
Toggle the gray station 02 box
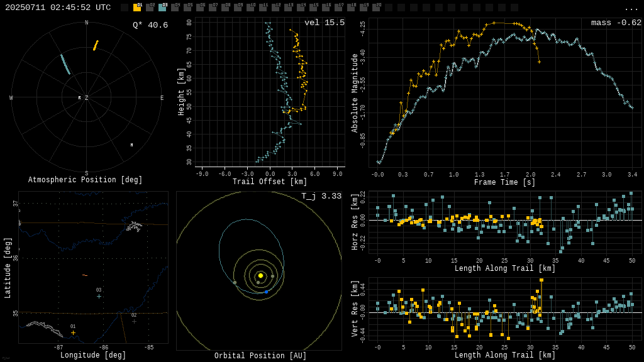[150, 8]
